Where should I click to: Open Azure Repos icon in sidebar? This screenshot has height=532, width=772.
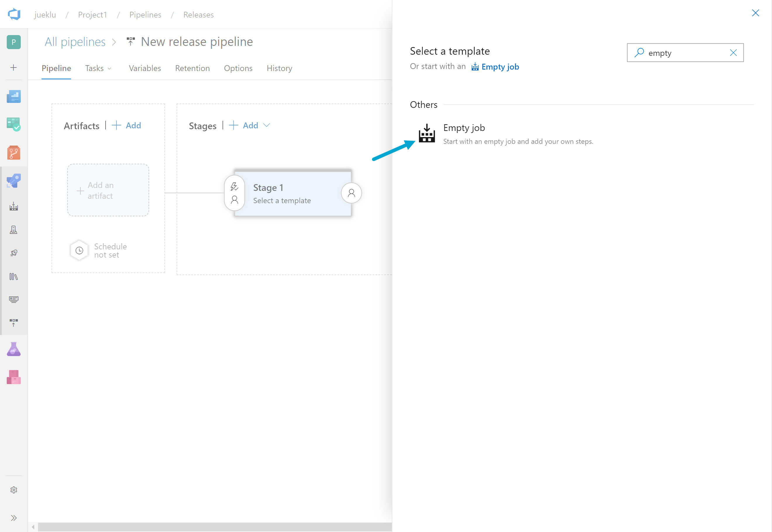tap(14, 153)
